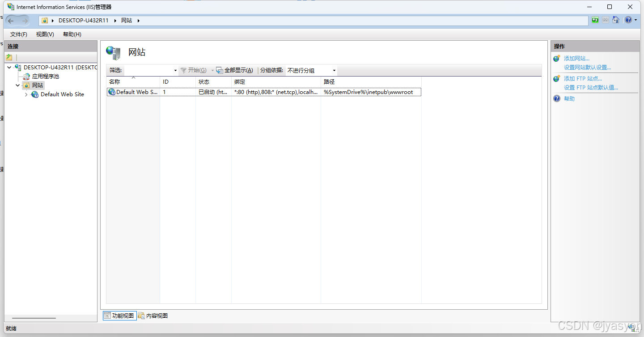Viewport: 644px width, 337px height.
Task: Open the 分组依据 grouping dropdown
Action: 334,71
